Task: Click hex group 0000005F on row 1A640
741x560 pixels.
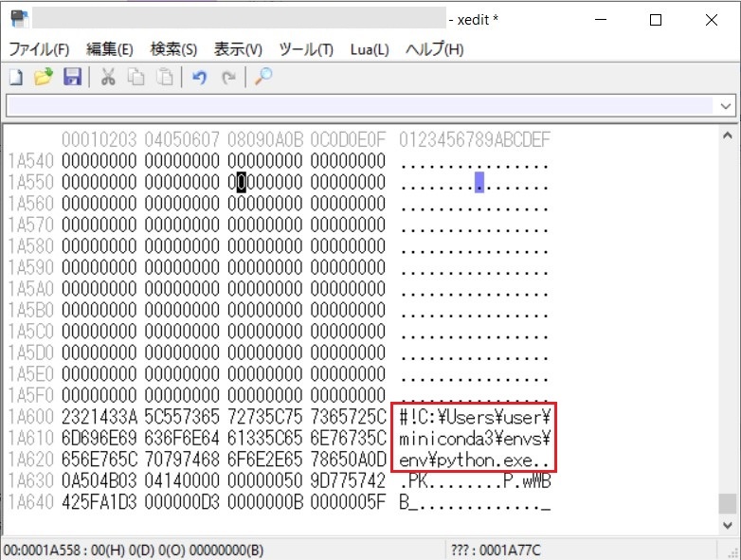Action: pyautogui.click(x=349, y=502)
